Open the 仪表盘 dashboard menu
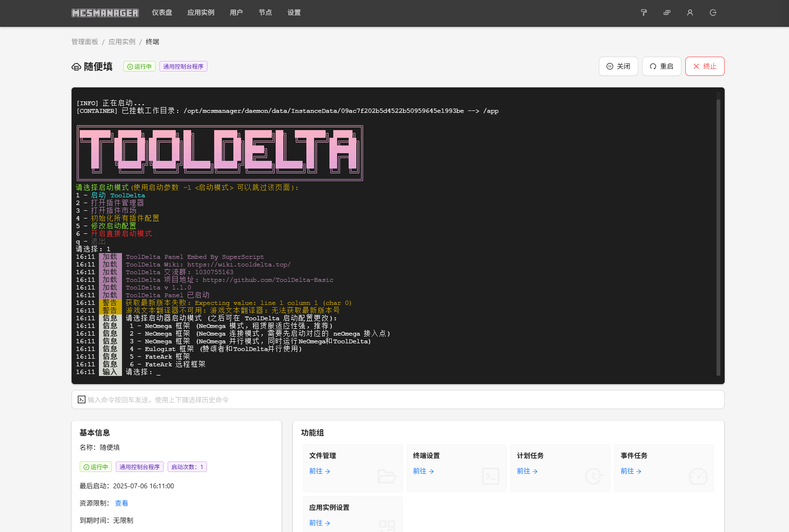 [162, 12]
